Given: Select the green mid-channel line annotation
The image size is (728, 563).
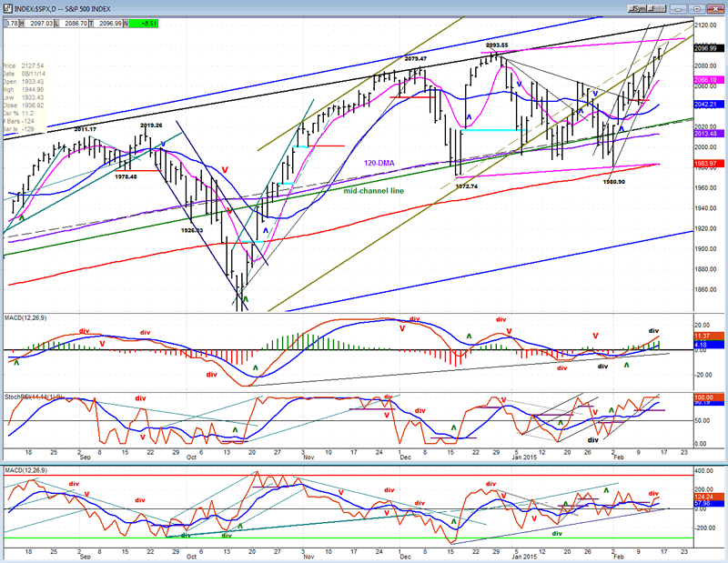Looking at the screenshot, I should pyautogui.click(x=374, y=191).
